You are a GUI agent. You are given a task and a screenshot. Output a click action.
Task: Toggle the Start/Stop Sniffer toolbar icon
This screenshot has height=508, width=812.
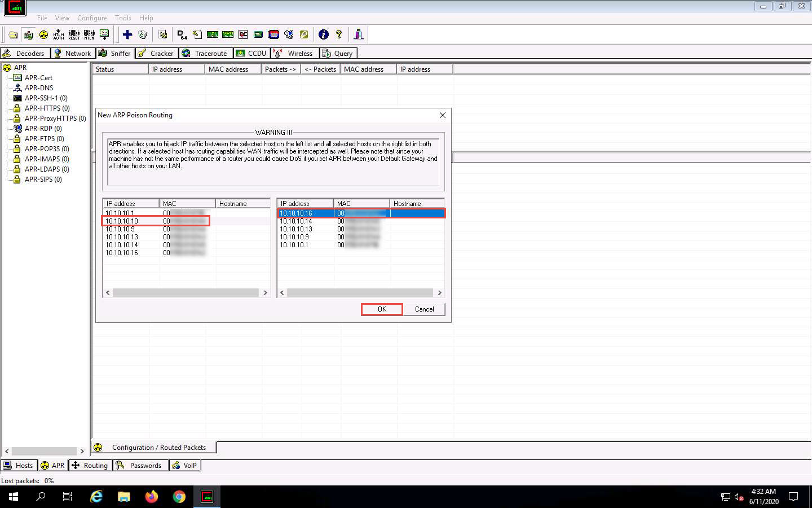(x=28, y=35)
